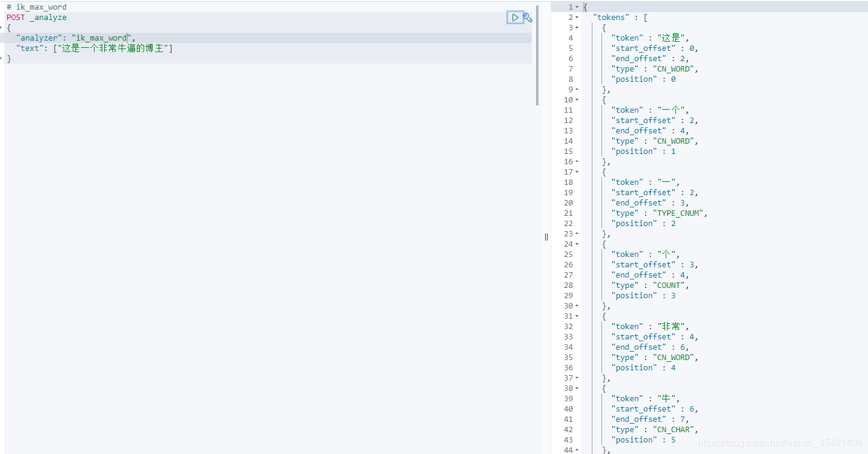The height and width of the screenshot is (454, 868).
Task: Fold the token object starting line 31
Action: (x=577, y=316)
